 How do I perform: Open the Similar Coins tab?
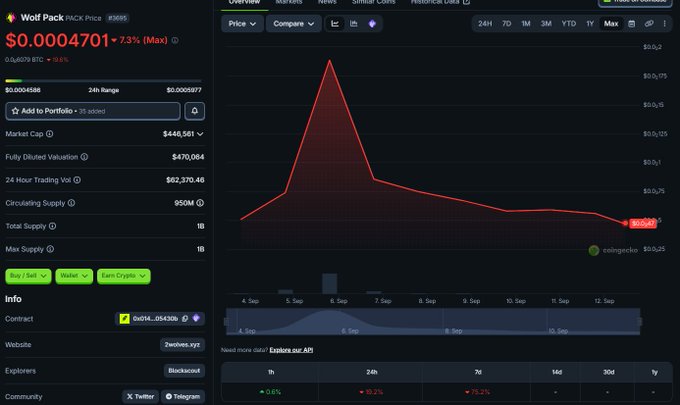(373, 3)
